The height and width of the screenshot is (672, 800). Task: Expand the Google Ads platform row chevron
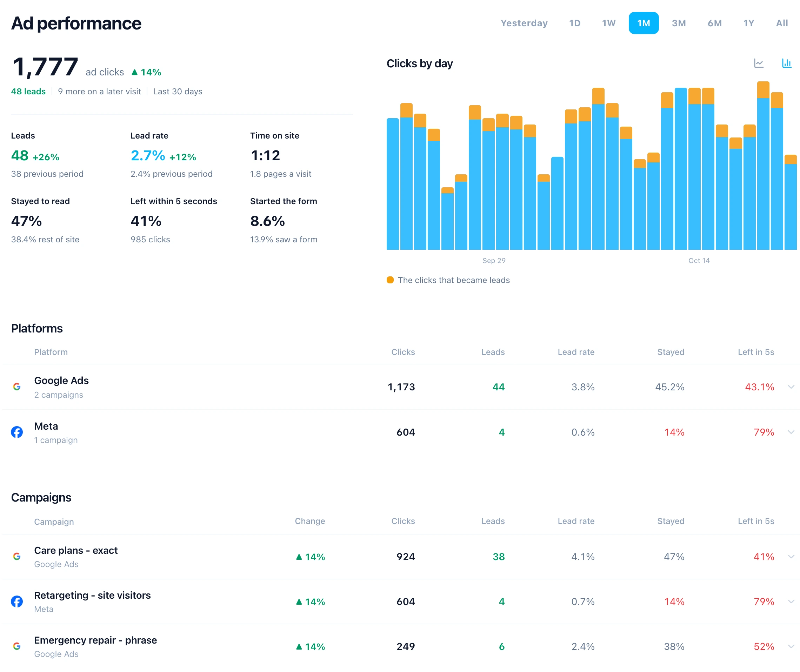(x=791, y=387)
